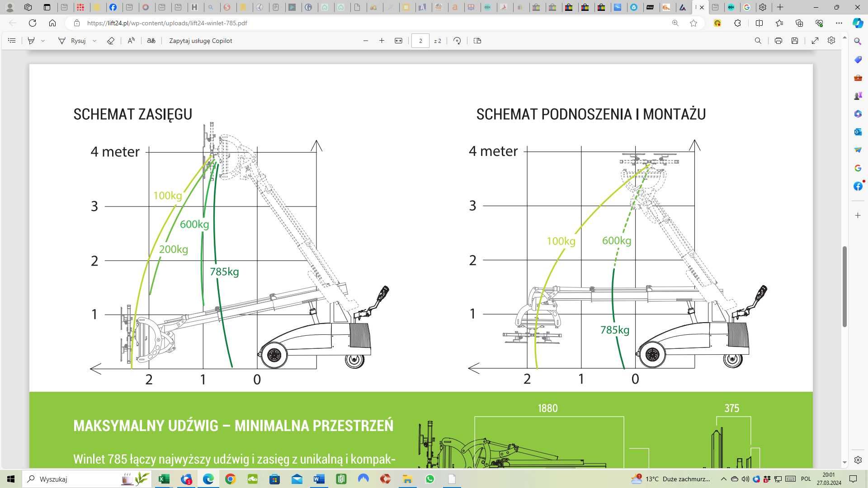Open the PDF table of contents panel
Screen dimensions: 868x488
point(12,41)
